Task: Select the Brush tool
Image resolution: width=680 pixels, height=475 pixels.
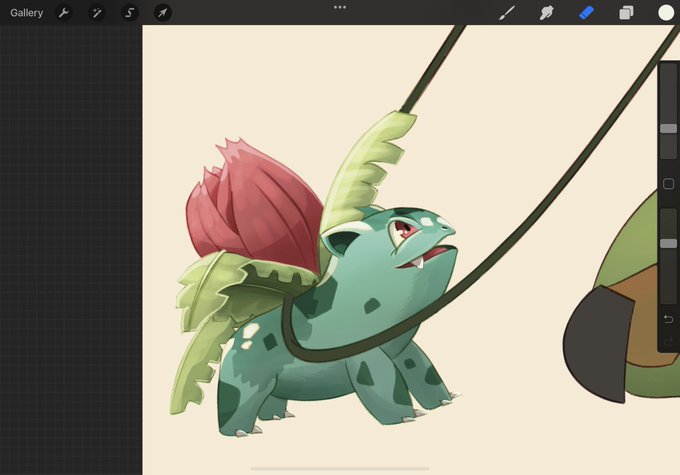Action: coord(507,13)
